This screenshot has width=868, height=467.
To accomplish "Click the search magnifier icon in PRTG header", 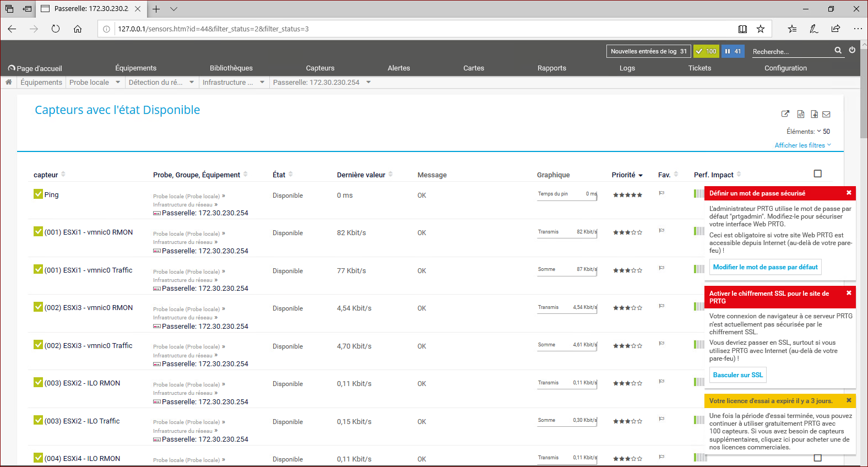I will pos(838,50).
